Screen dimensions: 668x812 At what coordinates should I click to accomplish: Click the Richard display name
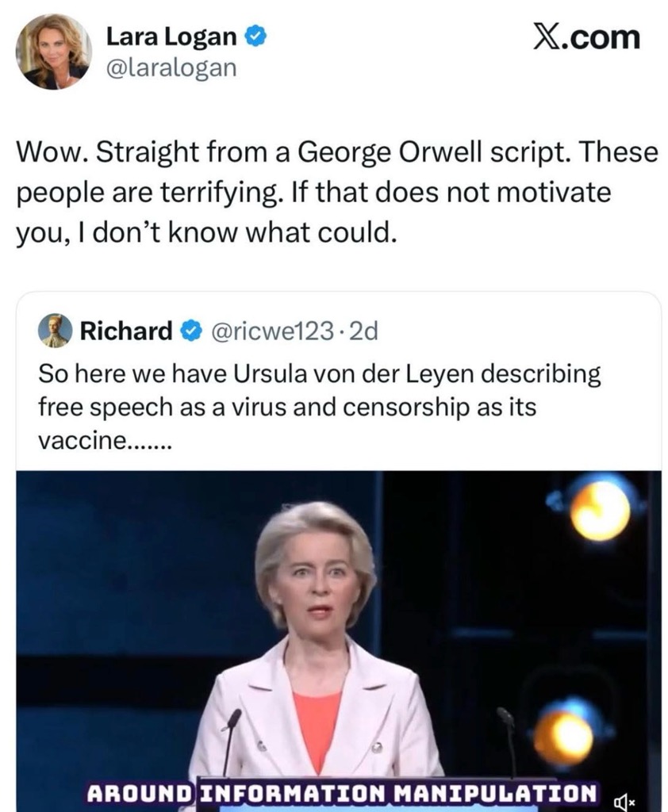click(x=125, y=331)
